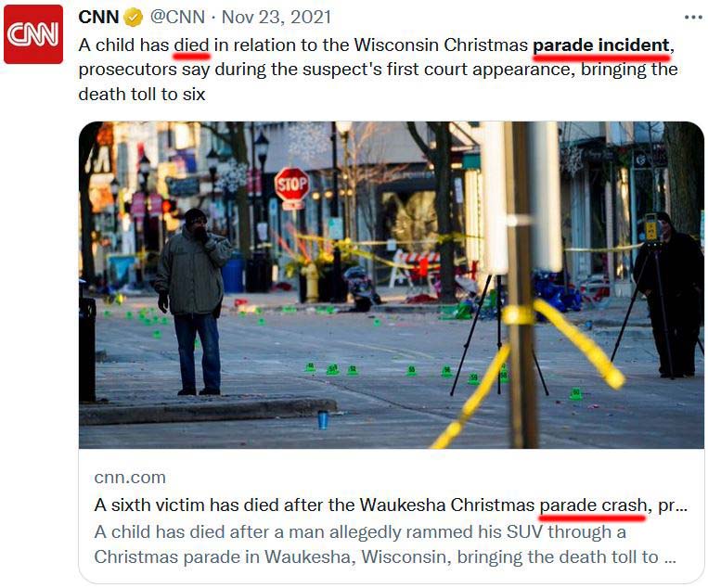
Task: Click the blue cup on the street
Action: 323,420
